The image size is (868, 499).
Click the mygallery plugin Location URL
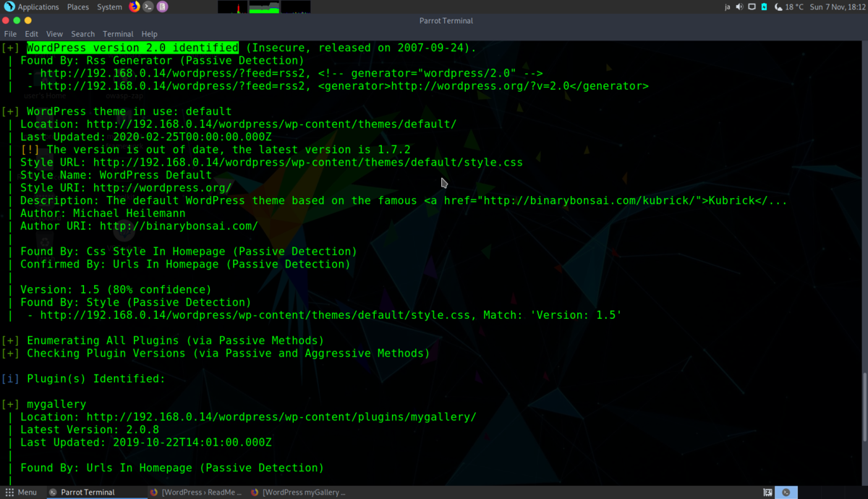[x=281, y=417]
